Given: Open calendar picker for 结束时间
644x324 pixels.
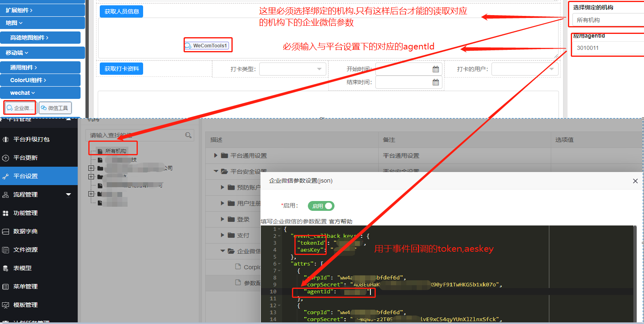Looking at the screenshot, I should point(435,82).
